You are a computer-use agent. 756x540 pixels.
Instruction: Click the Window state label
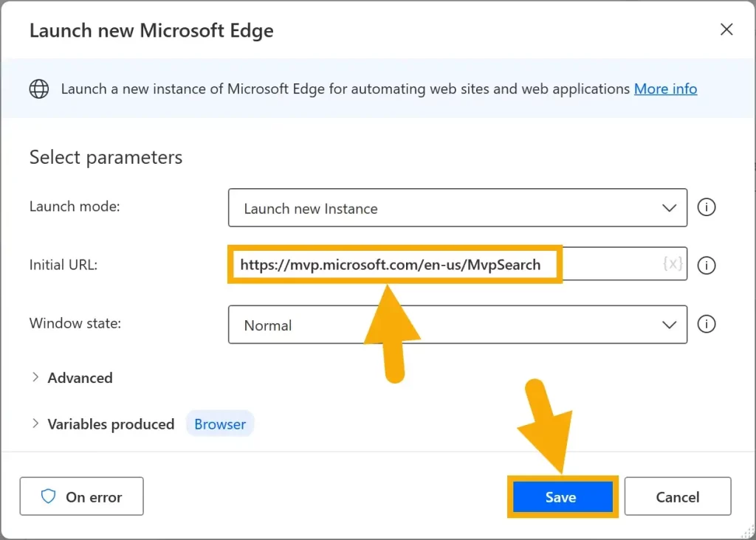pos(75,323)
